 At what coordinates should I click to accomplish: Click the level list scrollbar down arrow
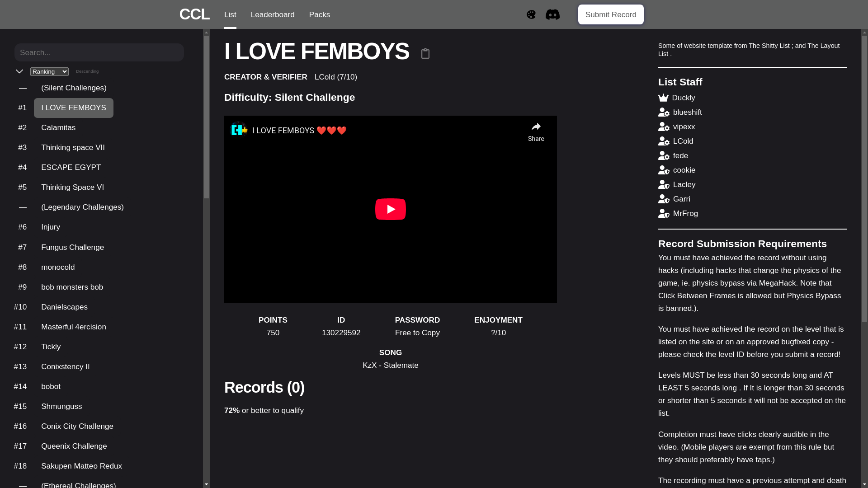coord(206,484)
